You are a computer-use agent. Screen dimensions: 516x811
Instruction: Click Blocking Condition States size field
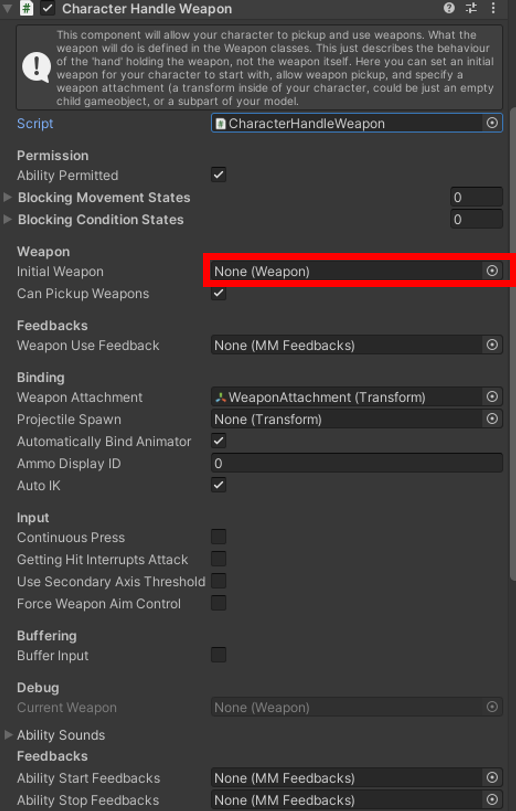point(476,219)
